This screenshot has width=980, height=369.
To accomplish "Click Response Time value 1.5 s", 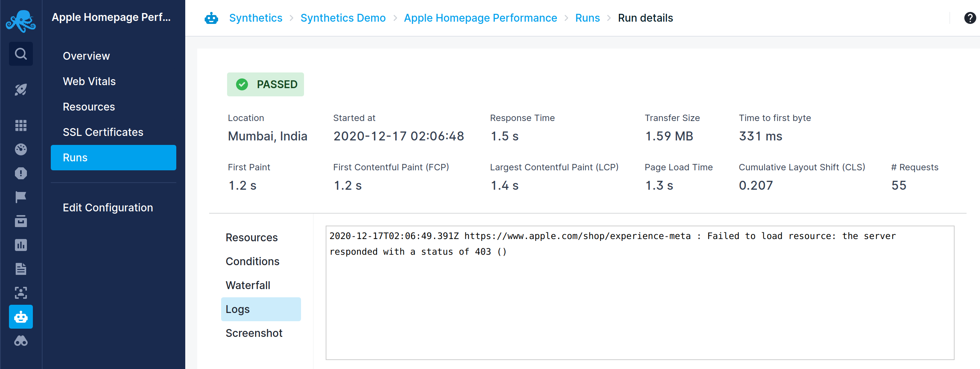I will [x=505, y=136].
